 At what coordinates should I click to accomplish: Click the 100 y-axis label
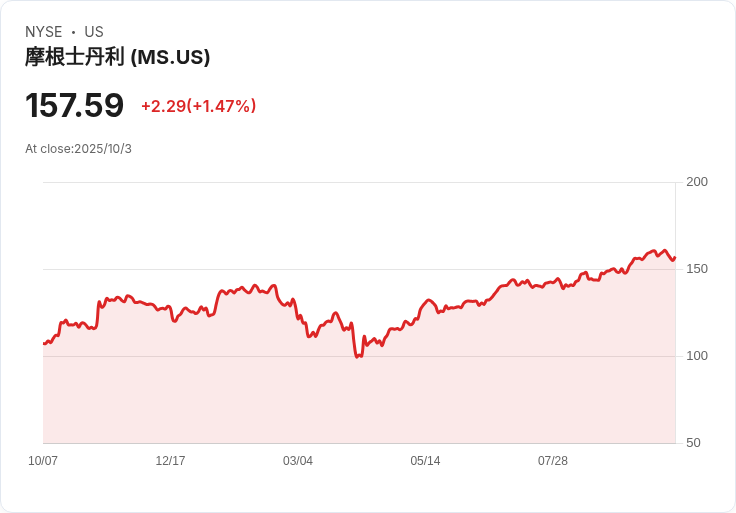[x=697, y=356]
